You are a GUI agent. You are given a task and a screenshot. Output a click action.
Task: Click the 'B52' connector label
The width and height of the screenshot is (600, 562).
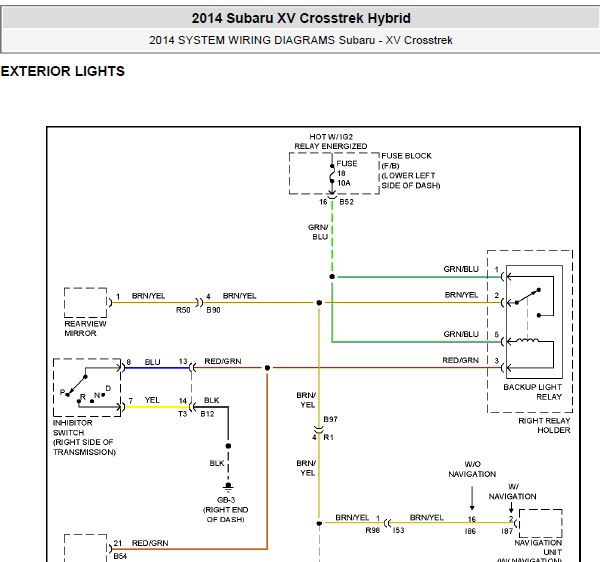[346, 202]
